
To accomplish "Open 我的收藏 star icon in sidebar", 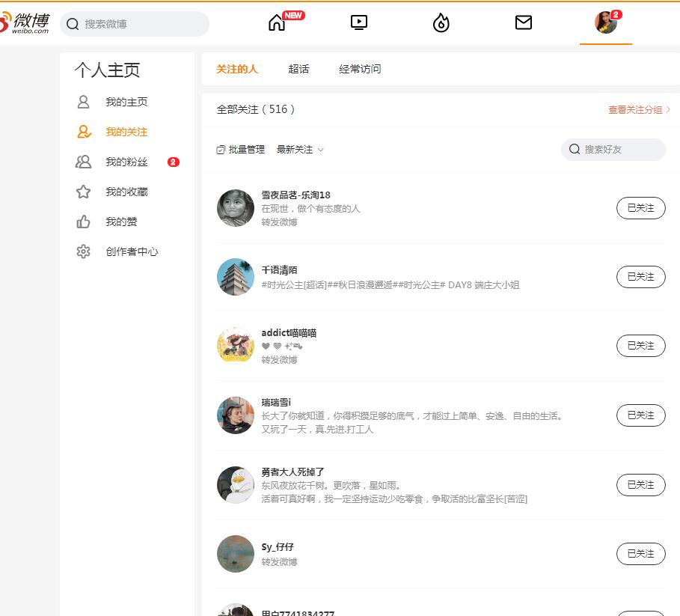I will (83, 192).
